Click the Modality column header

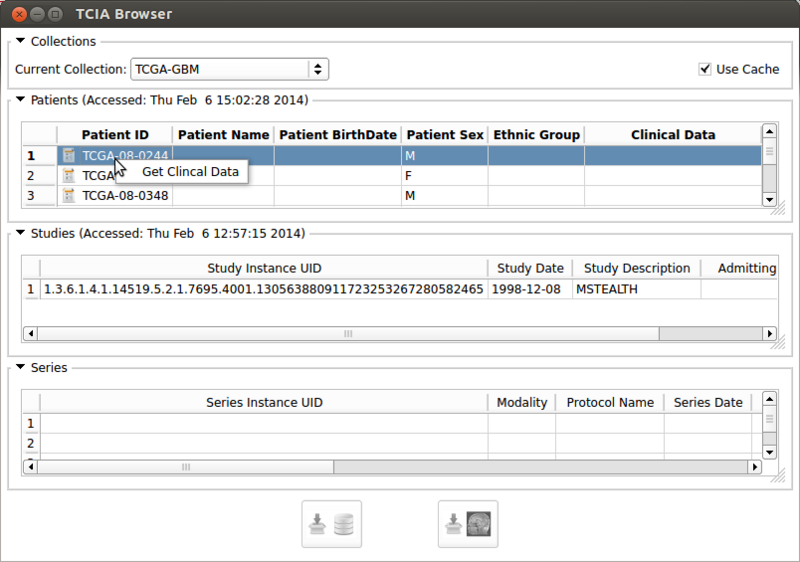click(x=521, y=402)
